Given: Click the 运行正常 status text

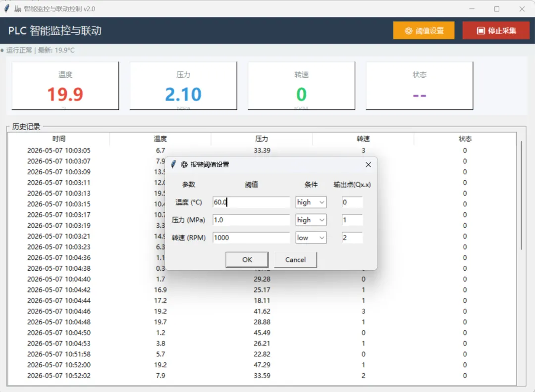Looking at the screenshot, I should pos(19,50).
